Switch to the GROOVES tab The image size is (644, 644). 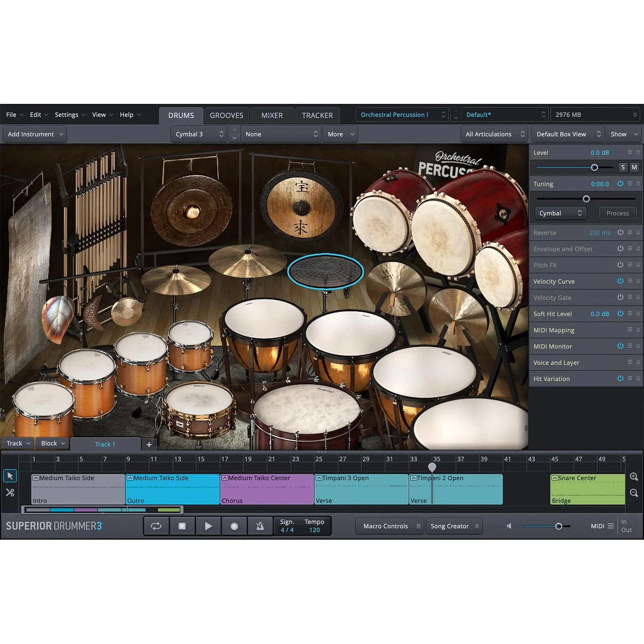(x=227, y=115)
